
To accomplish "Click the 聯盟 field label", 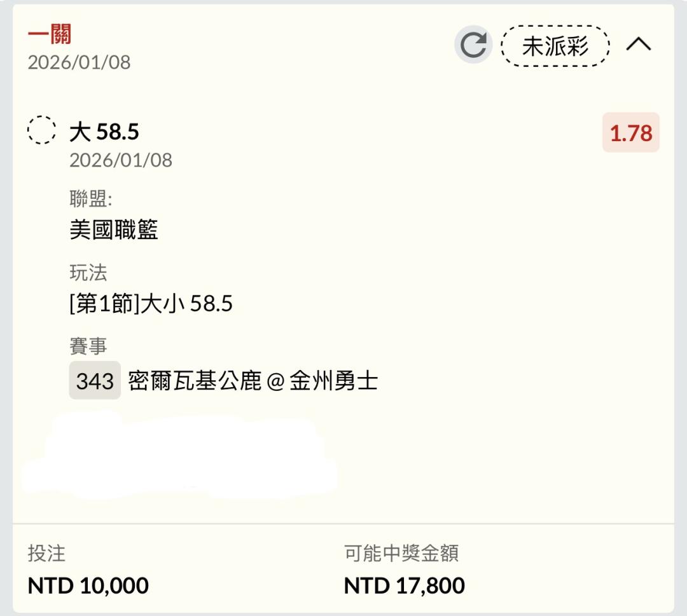I will pyautogui.click(x=90, y=199).
